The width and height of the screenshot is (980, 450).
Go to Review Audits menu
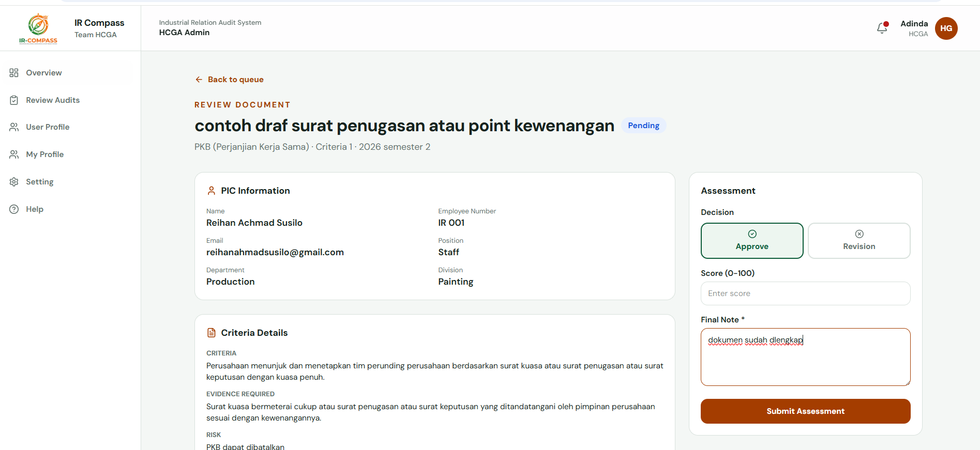click(70, 100)
